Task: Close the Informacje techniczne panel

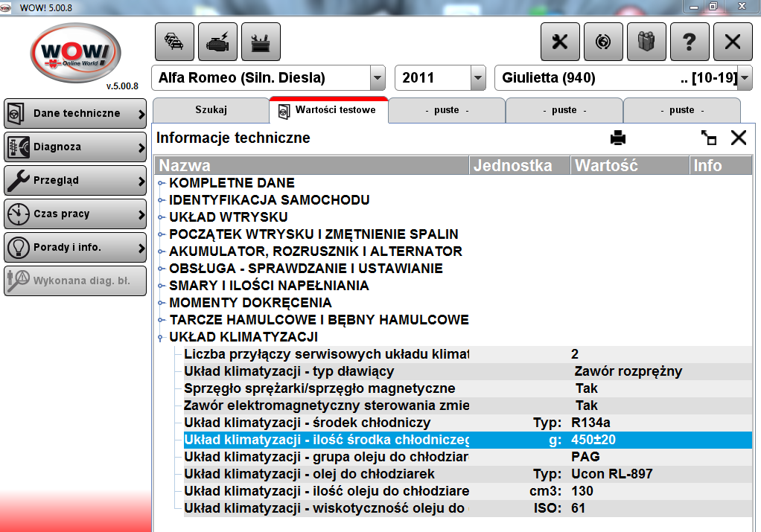Action: [x=738, y=138]
